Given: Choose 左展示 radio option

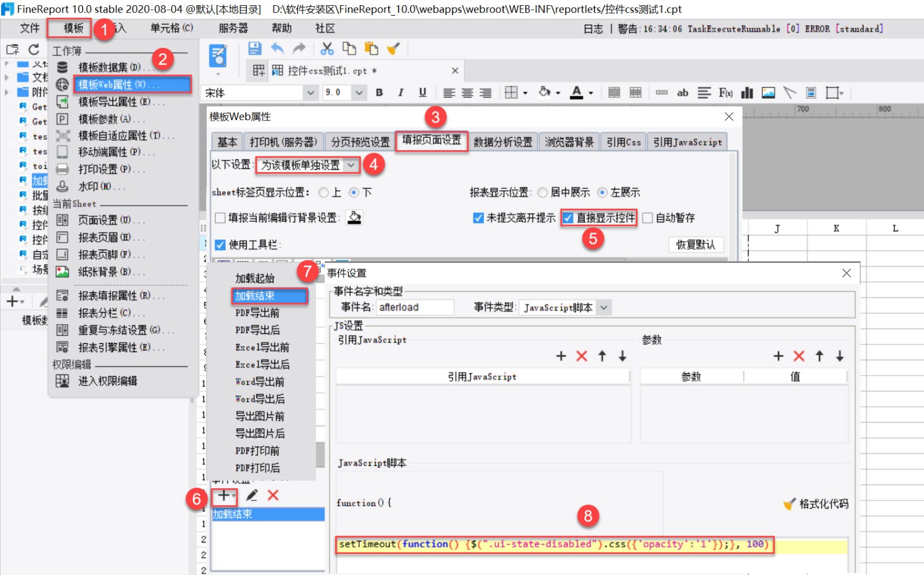Looking at the screenshot, I should 602,192.
